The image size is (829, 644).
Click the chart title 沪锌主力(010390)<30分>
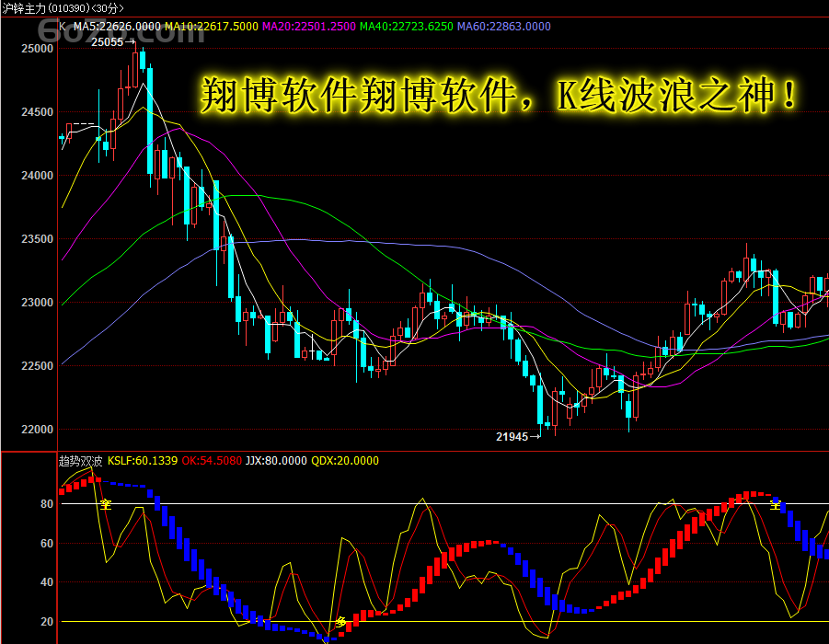pos(63,8)
